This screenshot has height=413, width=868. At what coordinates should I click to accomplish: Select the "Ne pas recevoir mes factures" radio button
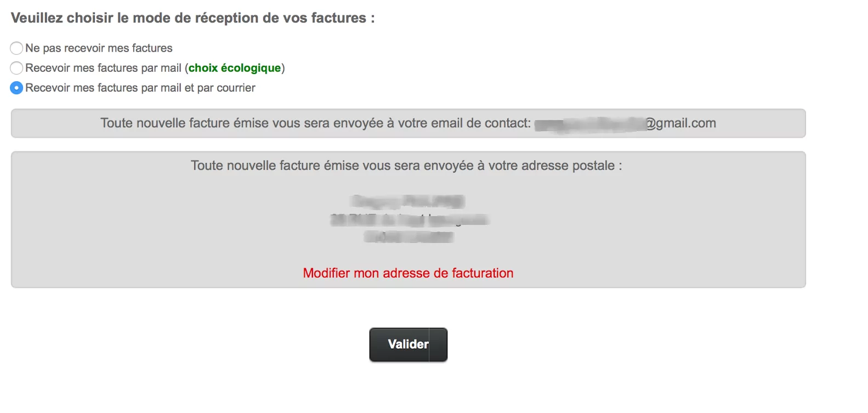(16, 48)
